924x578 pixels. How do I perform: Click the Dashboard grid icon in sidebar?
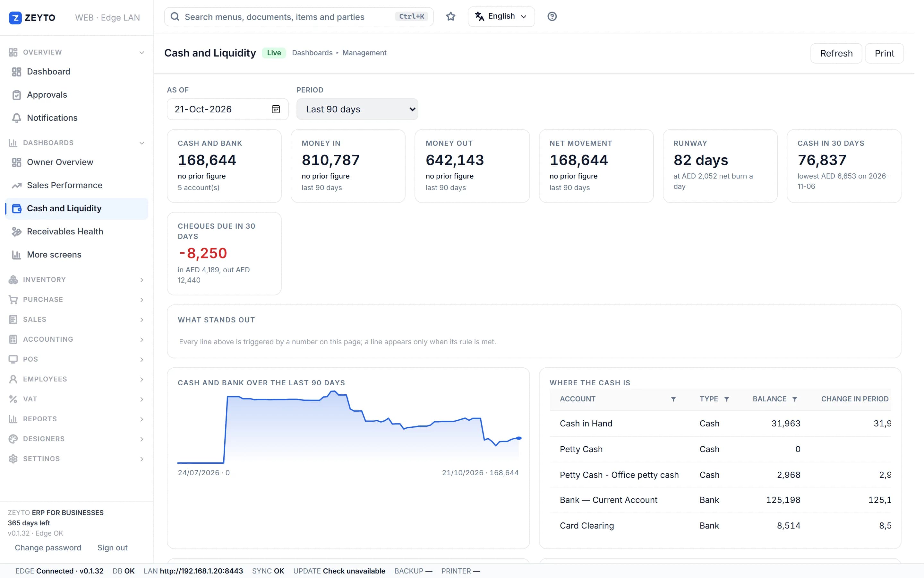[x=16, y=72]
